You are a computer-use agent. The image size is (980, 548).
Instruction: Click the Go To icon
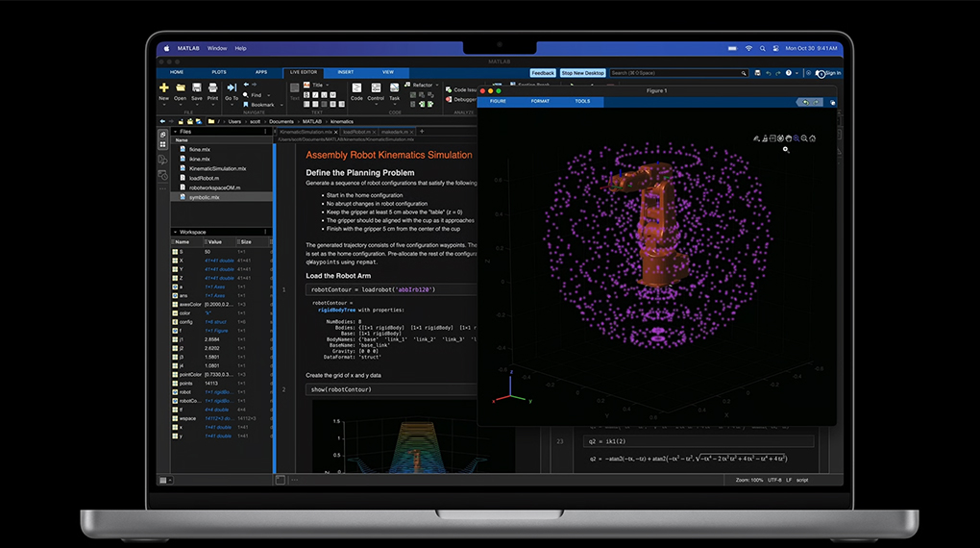pos(232,88)
